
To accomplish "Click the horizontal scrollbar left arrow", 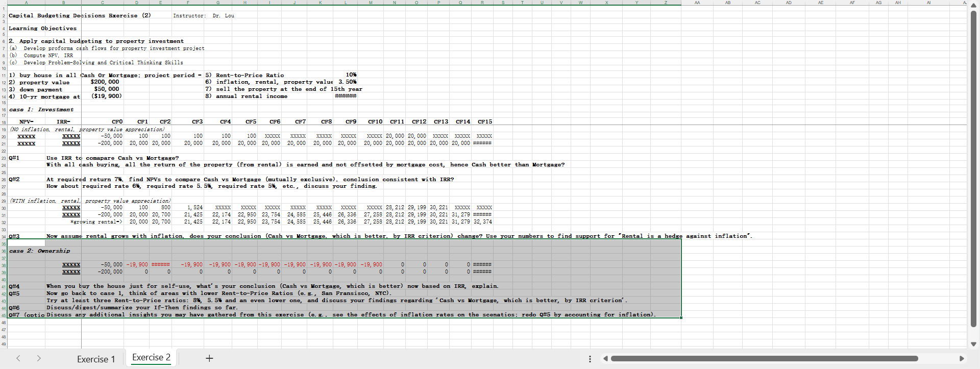I will point(605,359).
